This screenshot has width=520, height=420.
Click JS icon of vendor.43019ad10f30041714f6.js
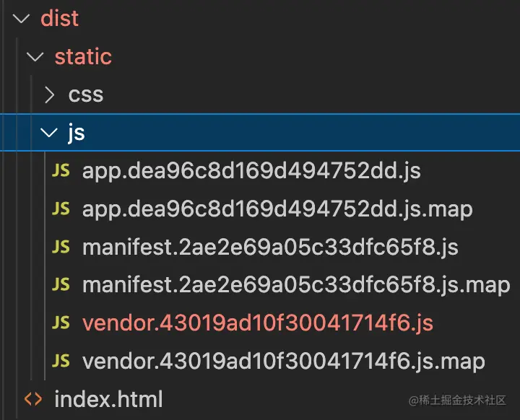(61, 323)
